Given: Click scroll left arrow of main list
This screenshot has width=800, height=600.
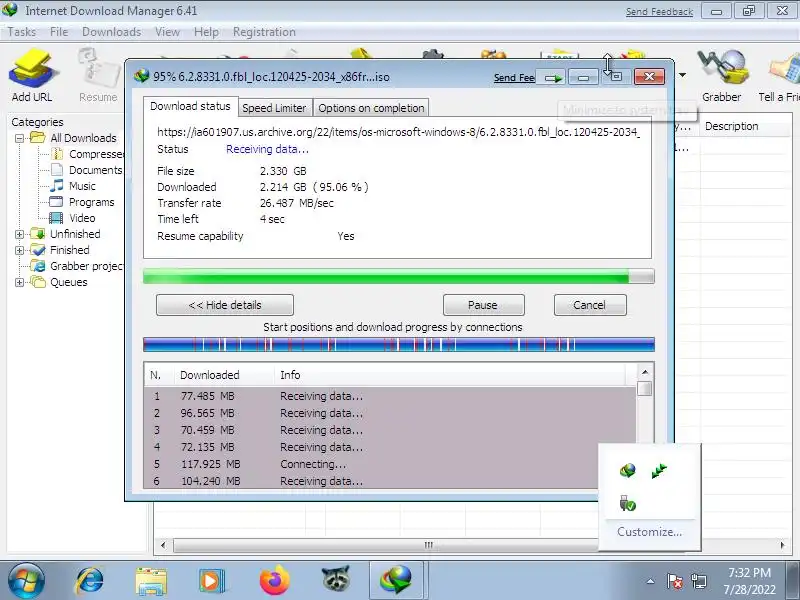Looking at the screenshot, I should point(163,545).
